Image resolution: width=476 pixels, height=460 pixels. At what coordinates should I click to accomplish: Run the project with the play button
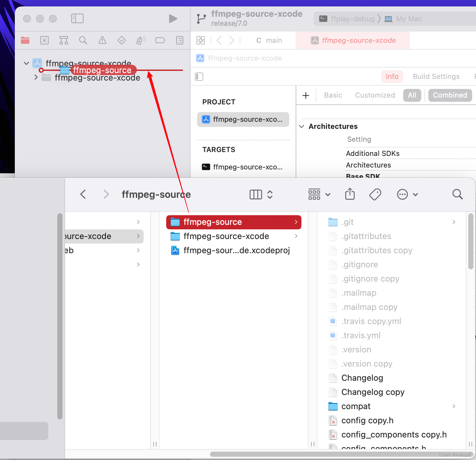coord(173,19)
